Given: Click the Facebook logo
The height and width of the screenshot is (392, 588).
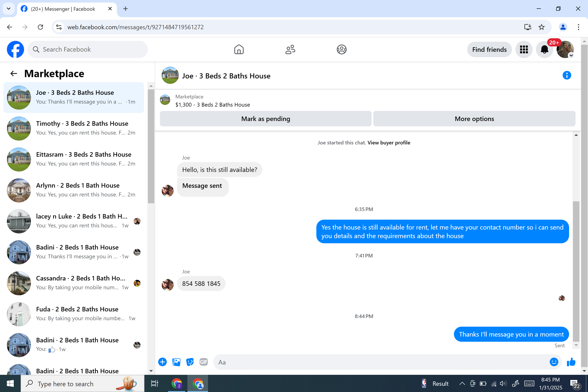Looking at the screenshot, I should tap(15, 49).
